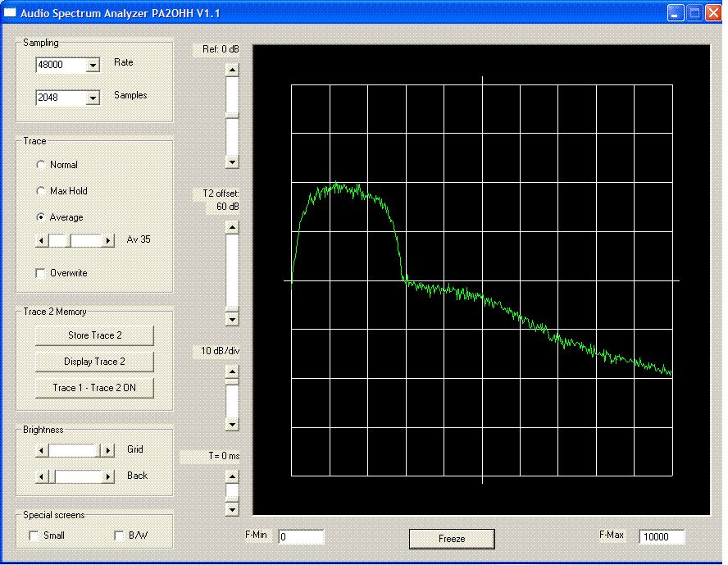This screenshot has height=565, width=728.
Task: Click up arrow of dB/div scrollbar
Action: pyautogui.click(x=232, y=371)
